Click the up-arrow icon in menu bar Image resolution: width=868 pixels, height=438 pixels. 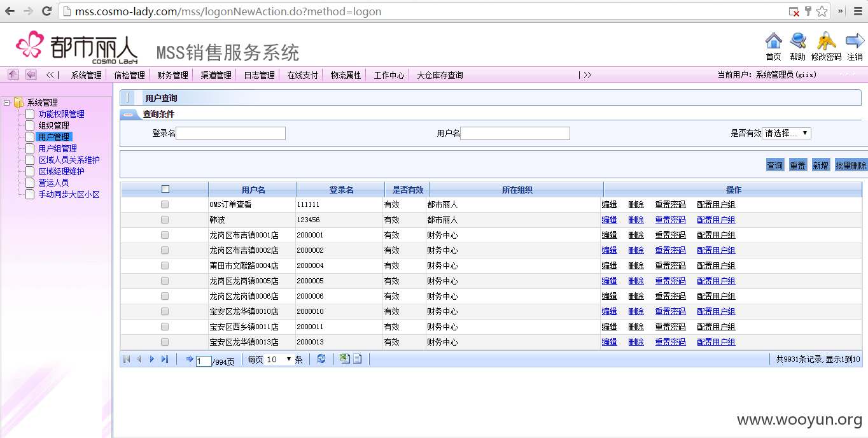point(13,74)
